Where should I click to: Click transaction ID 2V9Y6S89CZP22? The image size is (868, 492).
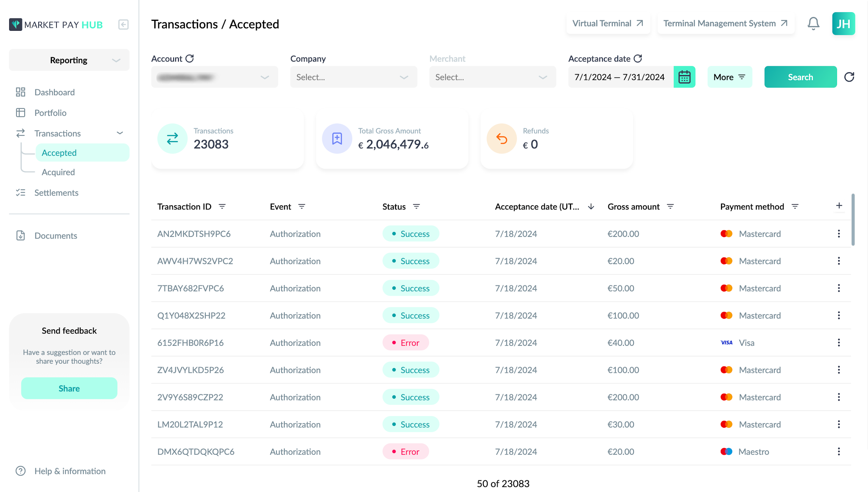click(190, 397)
